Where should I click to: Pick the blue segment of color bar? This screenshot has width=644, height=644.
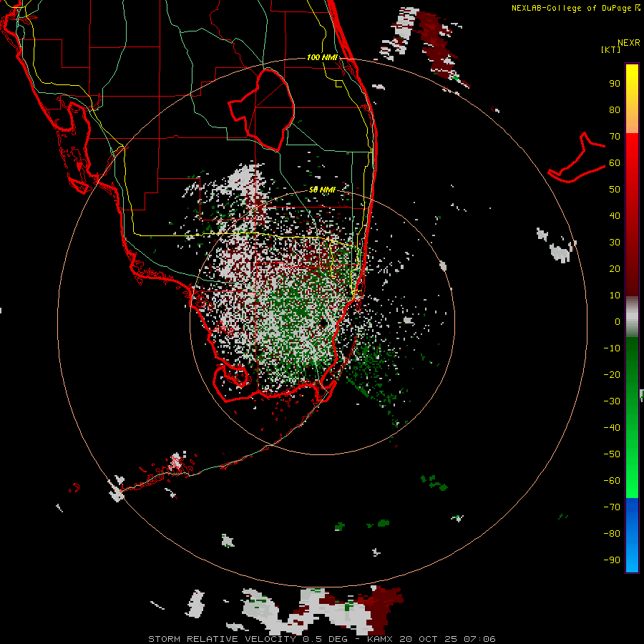632,535
